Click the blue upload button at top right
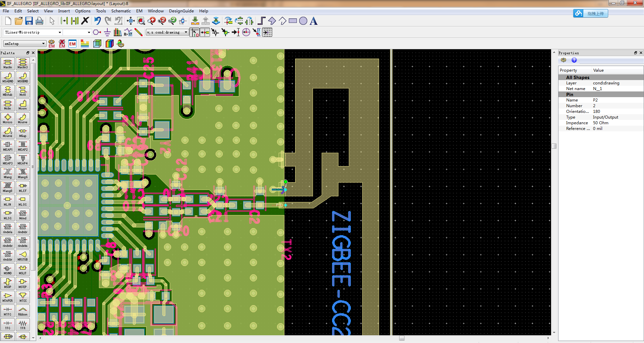The width and height of the screenshot is (644, 343). (590, 13)
